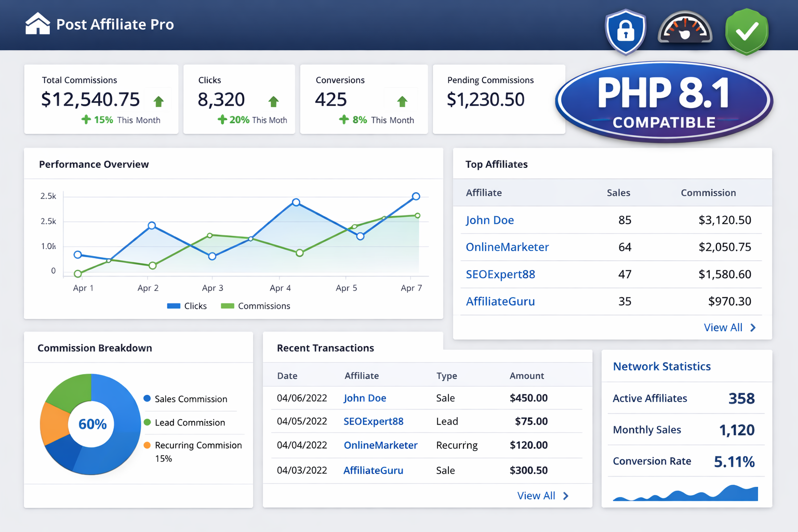Open John Doe's affiliate profile
798x532 pixels.
[x=489, y=220]
